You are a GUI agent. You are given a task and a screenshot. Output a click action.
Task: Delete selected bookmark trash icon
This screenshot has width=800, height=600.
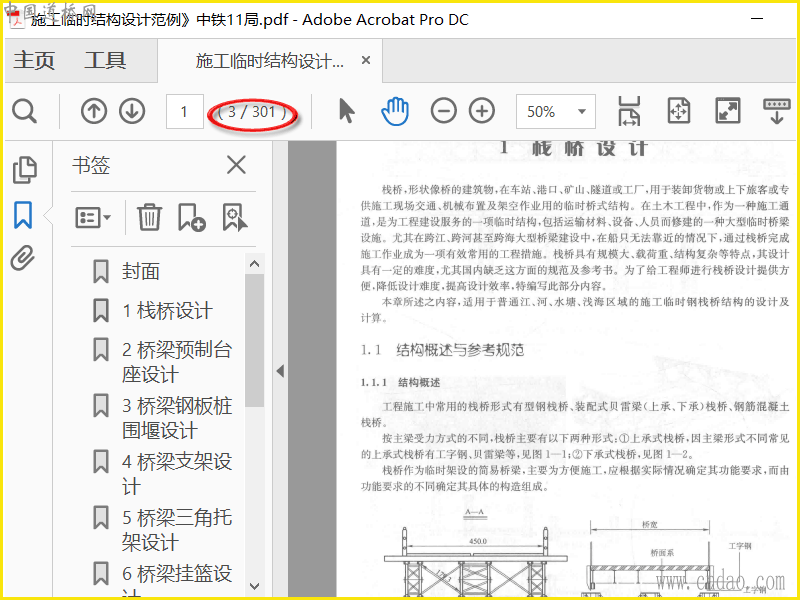(149, 217)
